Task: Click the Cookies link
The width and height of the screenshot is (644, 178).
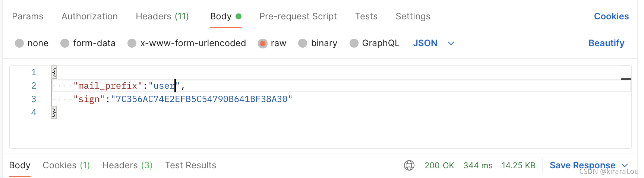Action: (x=611, y=16)
